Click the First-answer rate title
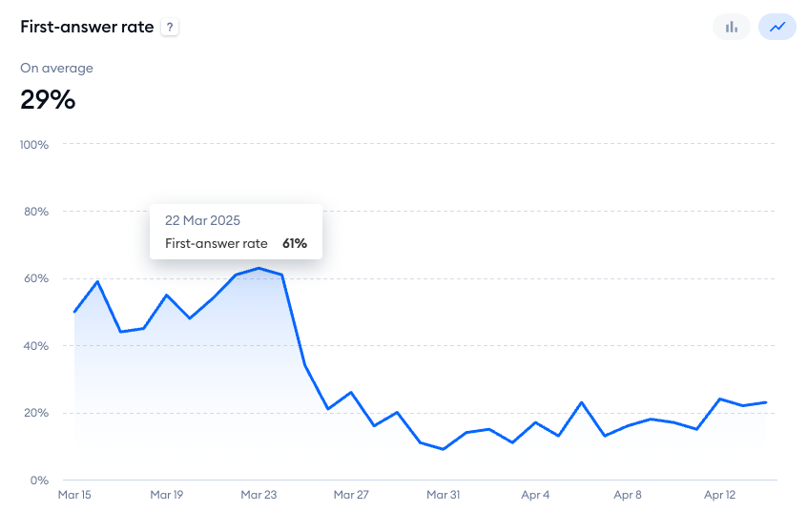Viewport: 808px width, 532px height. (87, 27)
